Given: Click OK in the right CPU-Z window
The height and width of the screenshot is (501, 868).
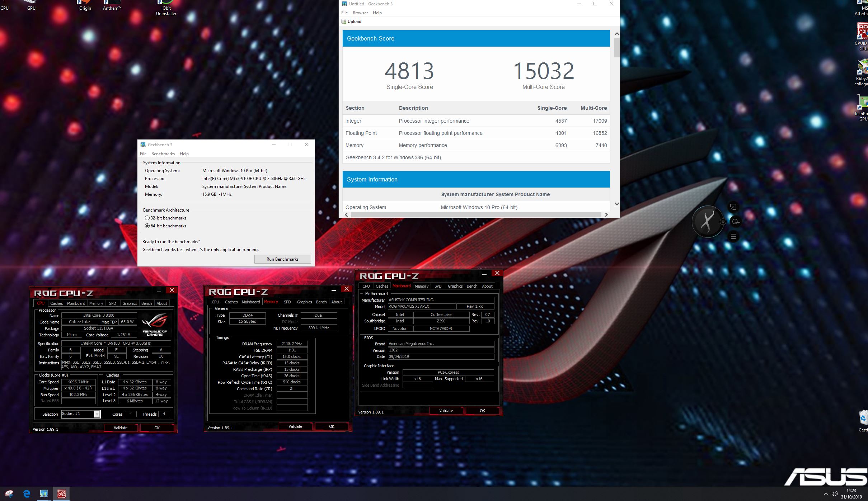Looking at the screenshot, I should click(482, 411).
